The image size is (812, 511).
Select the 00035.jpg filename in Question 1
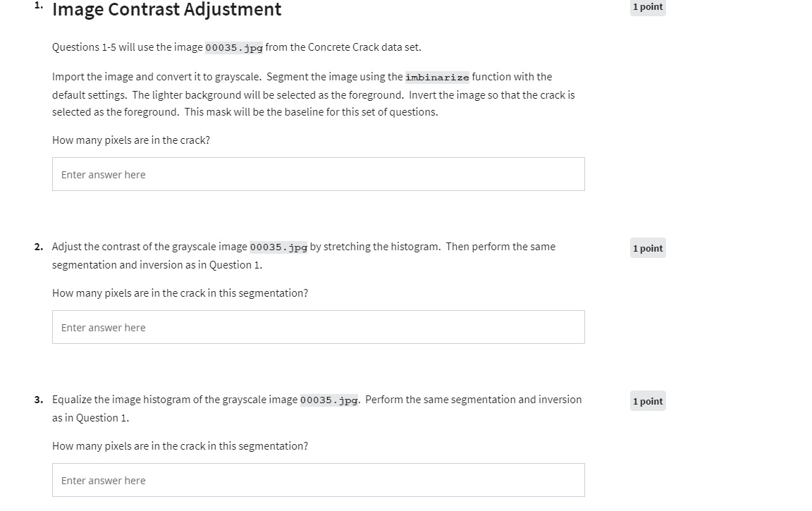(x=233, y=47)
